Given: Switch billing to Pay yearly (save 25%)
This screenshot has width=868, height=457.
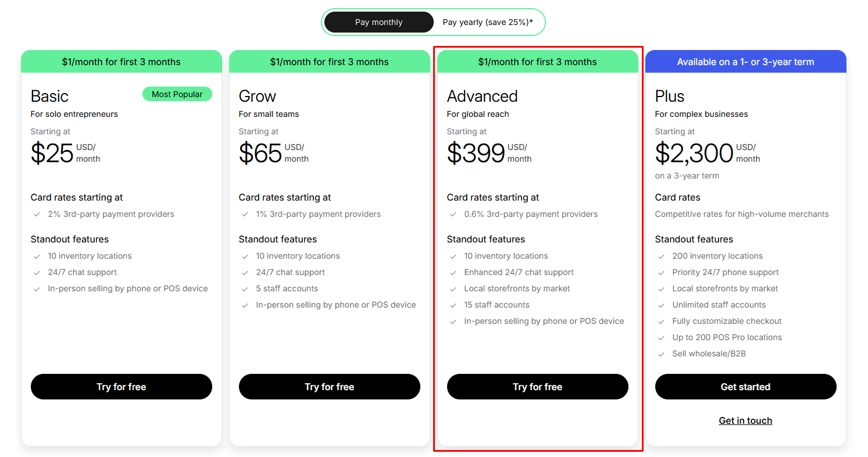Looking at the screenshot, I should (x=487, y=22).
